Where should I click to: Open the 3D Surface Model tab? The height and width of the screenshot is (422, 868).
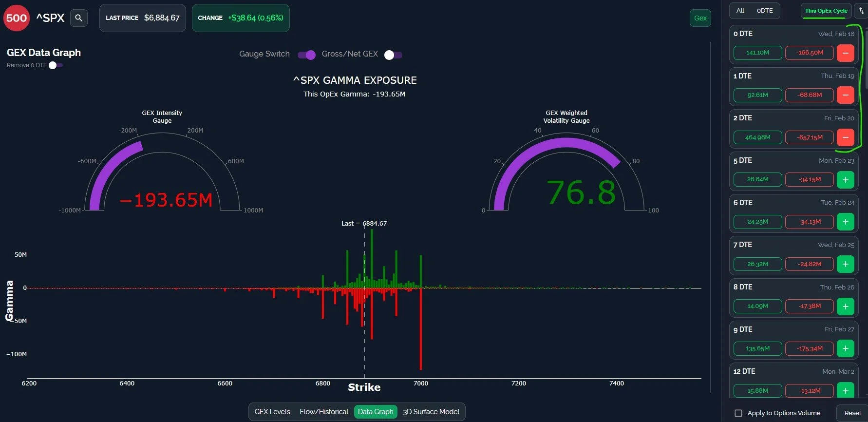tap(431, 412)
